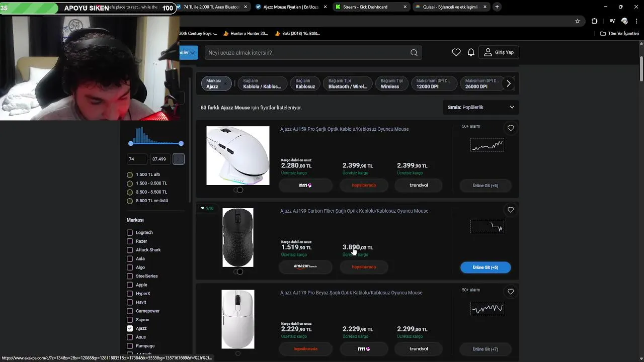The width and height of the screenshot is (644, 362).
Task: Click Ürüne Git (+5) for AJ199 Carbon Fiber
Action: click(x=486, y=267)
